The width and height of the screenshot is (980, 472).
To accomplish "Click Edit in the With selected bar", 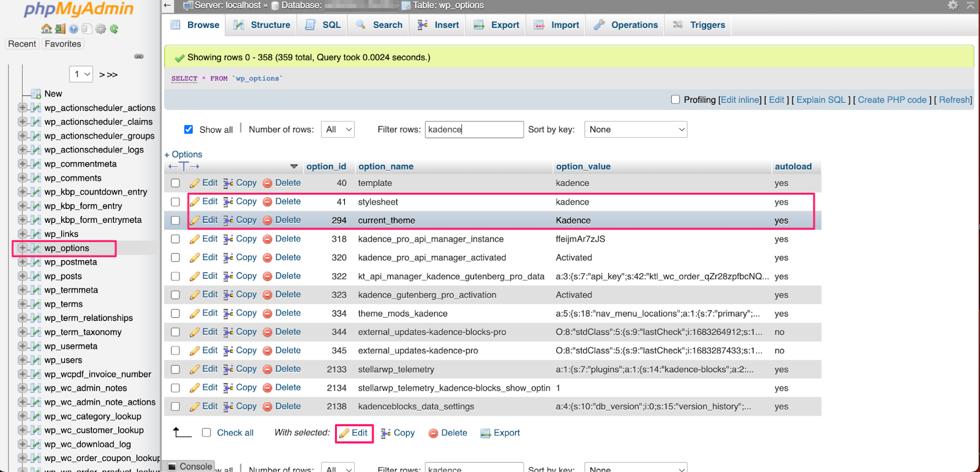I will click(354, 433).
